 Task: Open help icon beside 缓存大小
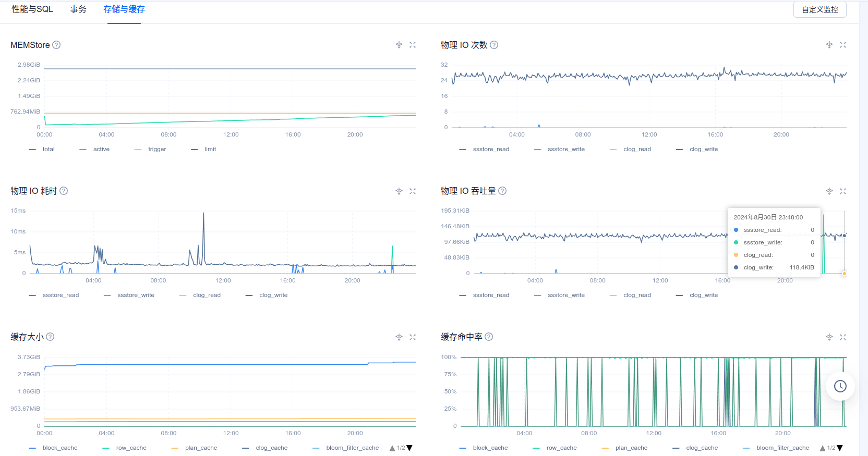coord(50,337)
